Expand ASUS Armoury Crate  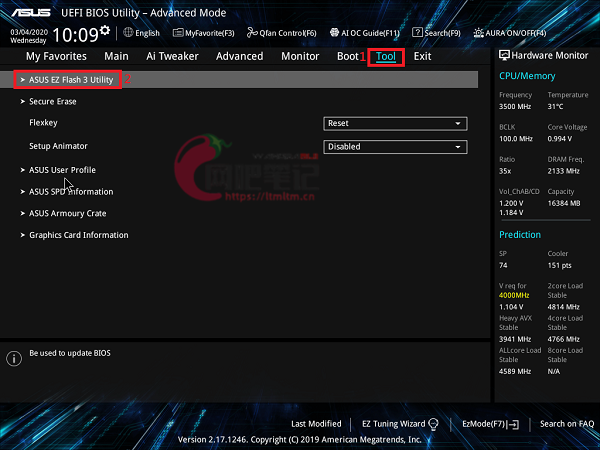68,214
